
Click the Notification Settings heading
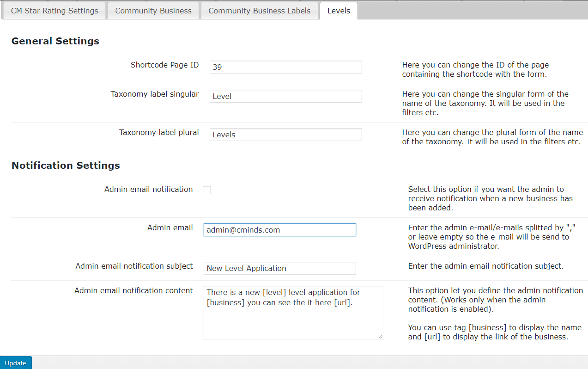point(66,166)
